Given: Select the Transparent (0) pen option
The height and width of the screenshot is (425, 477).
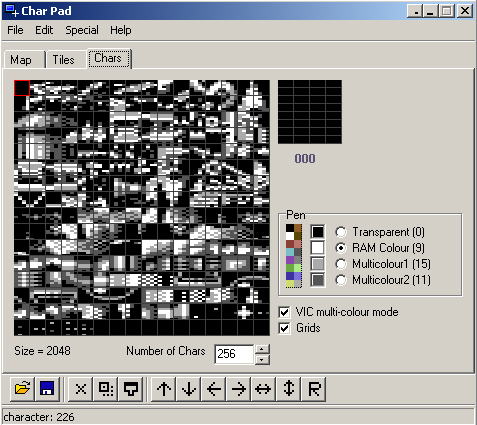Looking at the screenshot, I should pyautogui.click(x=341, y=232).
